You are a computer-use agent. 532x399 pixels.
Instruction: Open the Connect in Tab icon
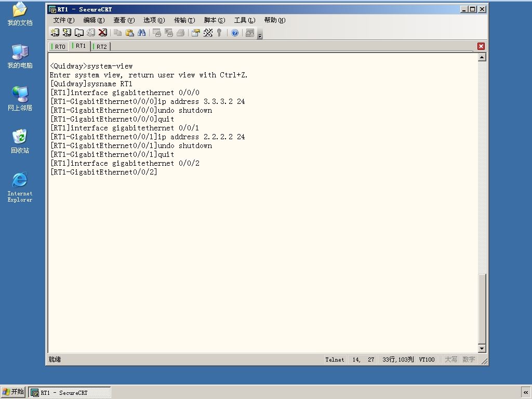coord(79,33)
